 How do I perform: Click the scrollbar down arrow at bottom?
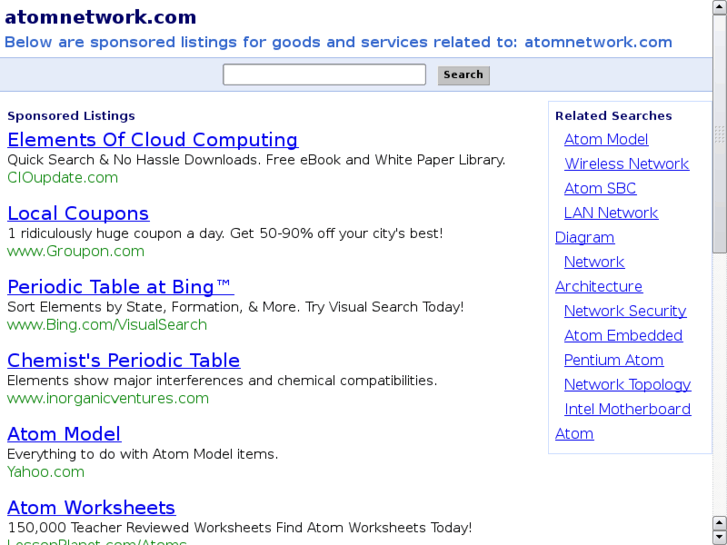click(x=719, y=537)
